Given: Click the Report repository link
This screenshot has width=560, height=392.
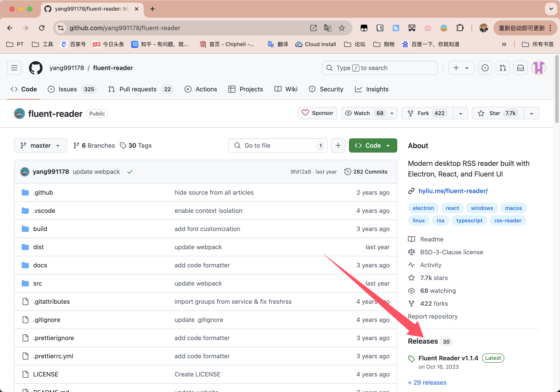Looking at the screenshot, I should 433,316.
